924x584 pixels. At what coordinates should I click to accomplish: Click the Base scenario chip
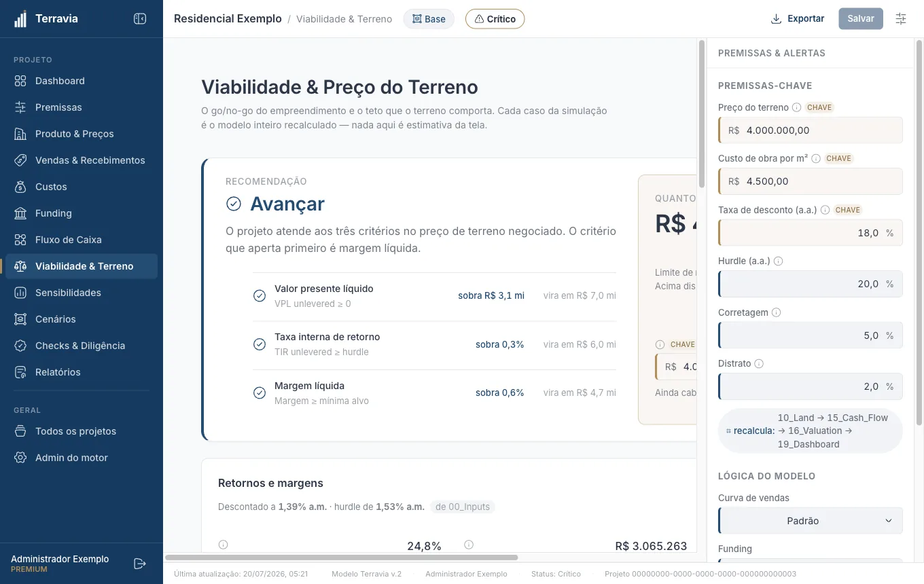(x=429, y=19)
